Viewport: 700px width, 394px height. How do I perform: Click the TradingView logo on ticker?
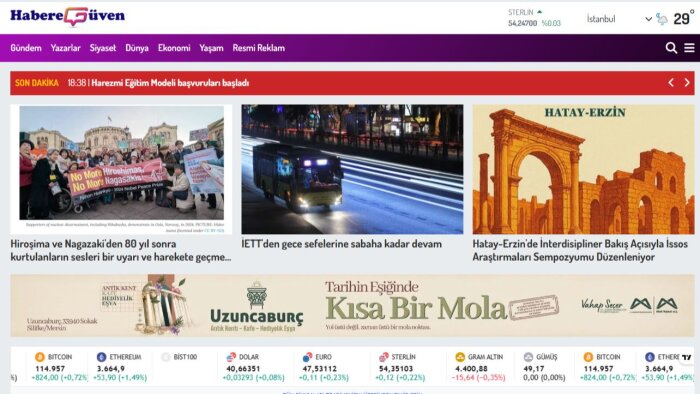(687, 357)
